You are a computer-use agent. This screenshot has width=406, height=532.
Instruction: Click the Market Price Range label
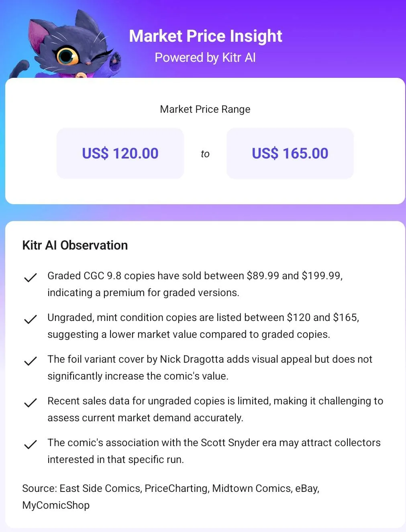pyautogui.click(x=205, y=109)
